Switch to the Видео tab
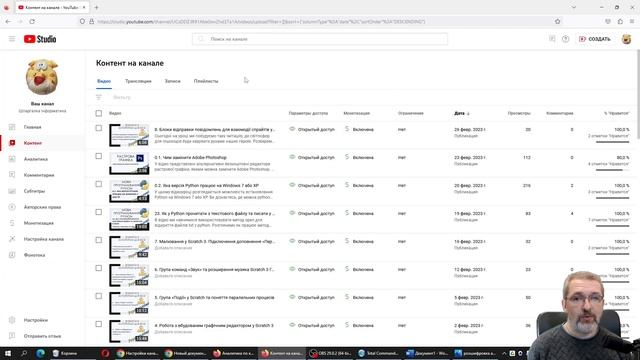The height and width of the screenshot is (360, 640). [104, 81]
